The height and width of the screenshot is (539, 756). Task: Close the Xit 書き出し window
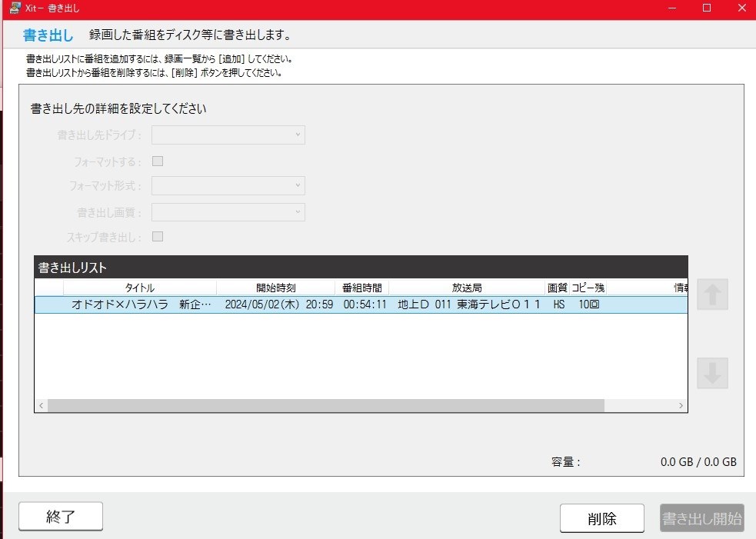741,8
